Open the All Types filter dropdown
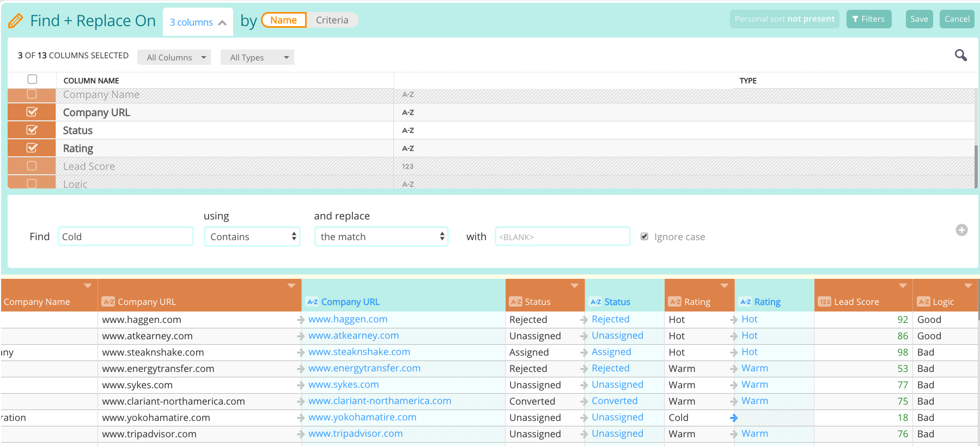This screenshot has width=980, height=446. tap(258, 57)
